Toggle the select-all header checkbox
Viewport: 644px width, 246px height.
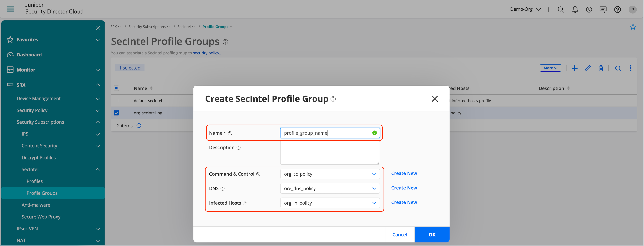[x=116, y=88]
